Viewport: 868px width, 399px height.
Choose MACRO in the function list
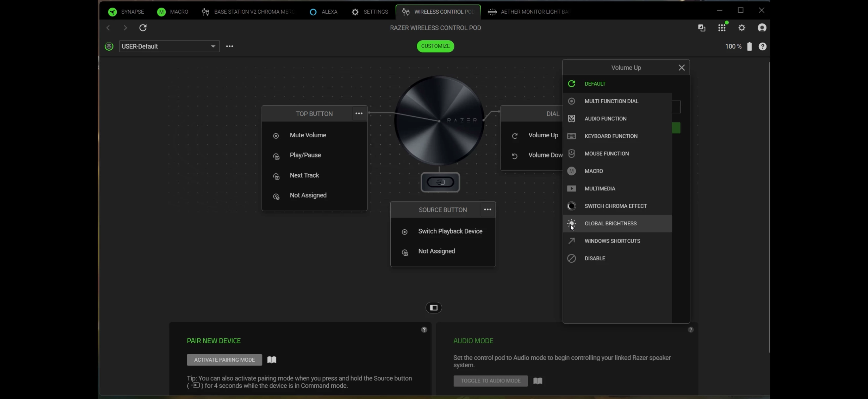point(617,171)
